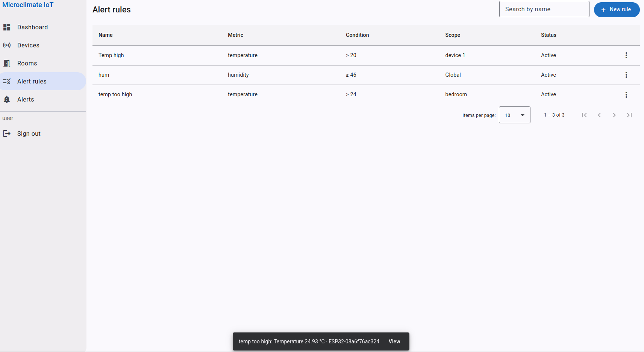Click View on the alert notification
This screenshot has height=352, width=644.
click(x=394, y=341)
